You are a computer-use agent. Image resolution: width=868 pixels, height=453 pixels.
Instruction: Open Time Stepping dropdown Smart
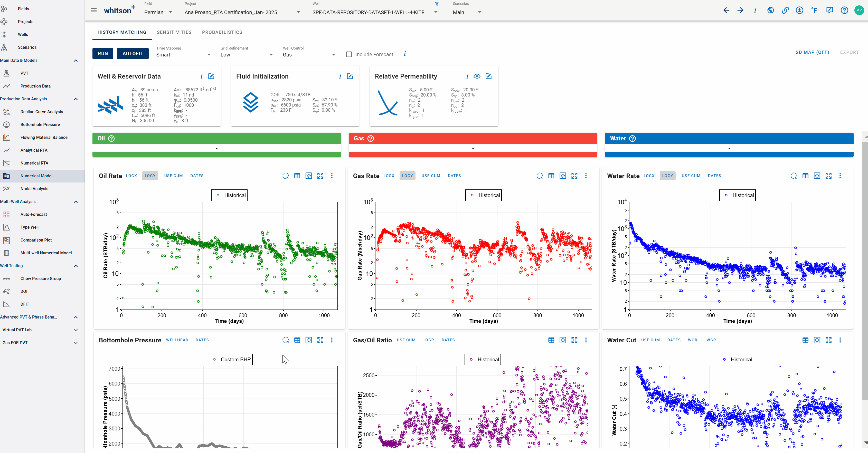[x=184, y=55]
